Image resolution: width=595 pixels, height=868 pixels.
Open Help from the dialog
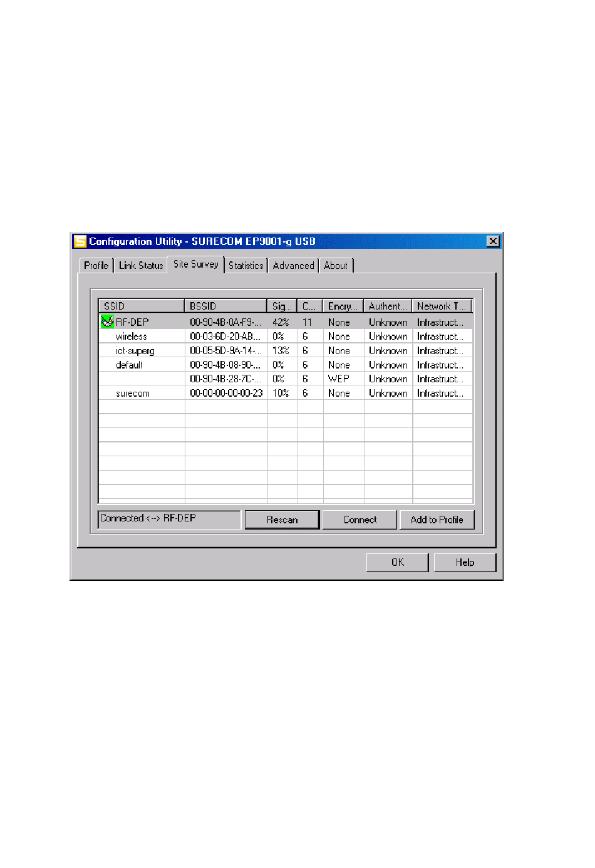[465, 563]
